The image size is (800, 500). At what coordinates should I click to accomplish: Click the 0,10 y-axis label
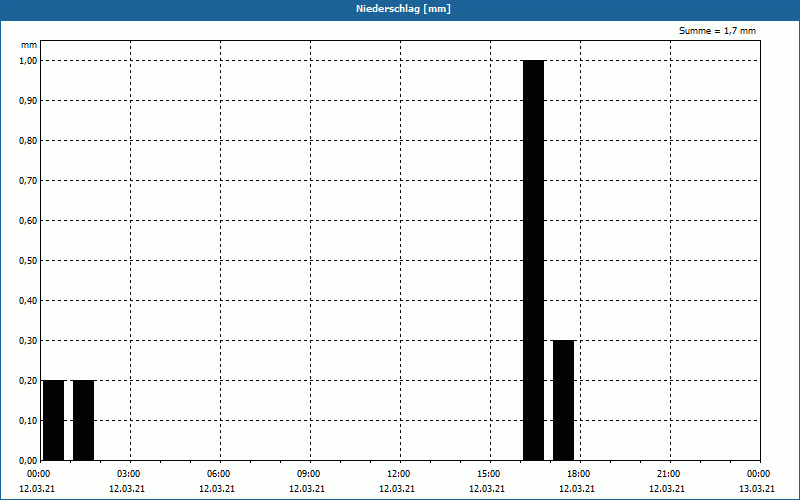click(x=29, y=420)
